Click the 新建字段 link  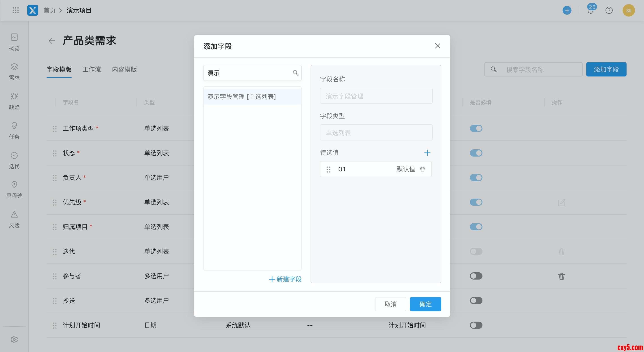pyautogui.click(x=285, y=279)
